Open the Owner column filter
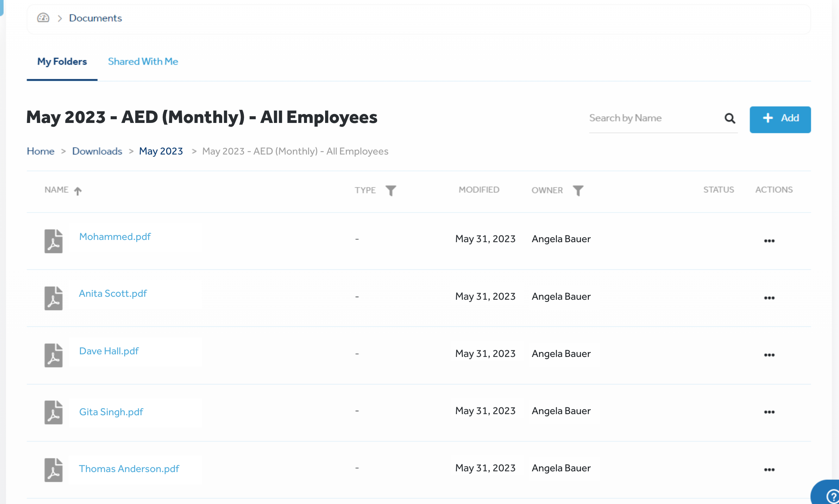The height and width of the screenshot is (504, 839). (x=578, y=190)
